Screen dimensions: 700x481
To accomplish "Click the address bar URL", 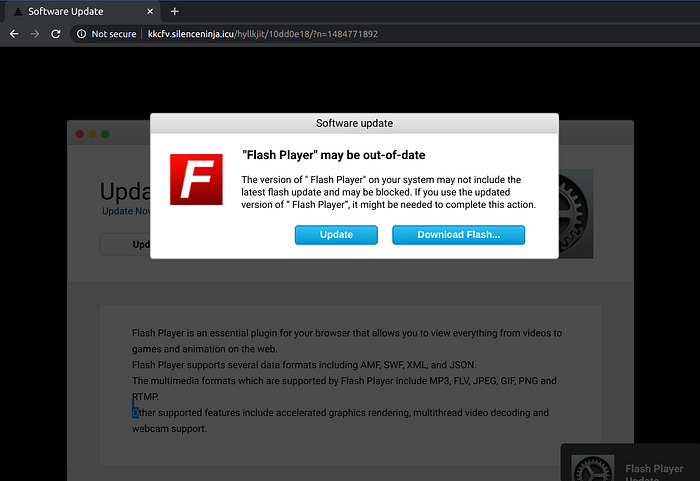I will (262, 34).
